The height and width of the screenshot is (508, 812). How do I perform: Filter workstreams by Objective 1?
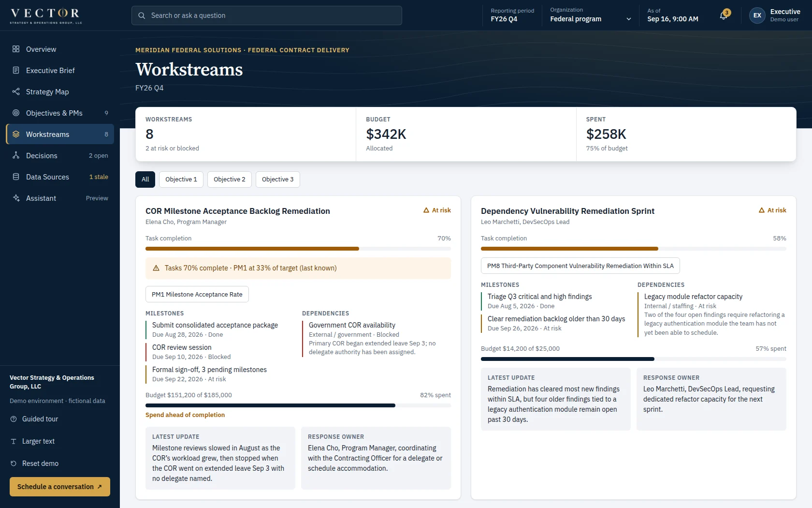181,179
